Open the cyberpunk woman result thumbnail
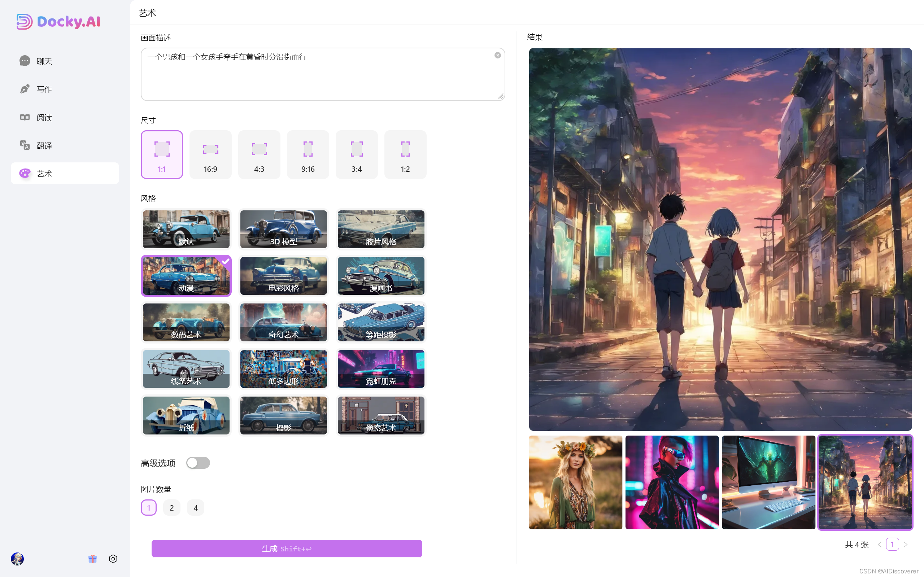924x577 pixels. (x=672, y=482)
